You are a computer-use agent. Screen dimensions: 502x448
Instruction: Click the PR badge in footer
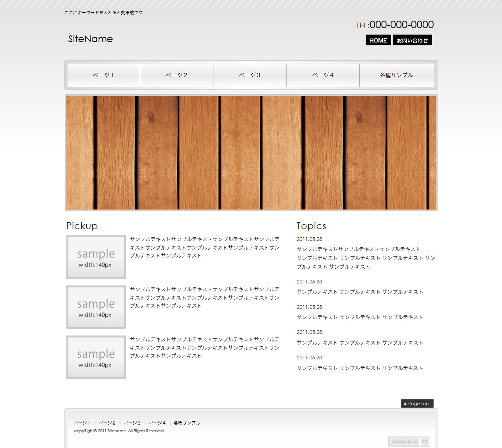click(425, 442)
